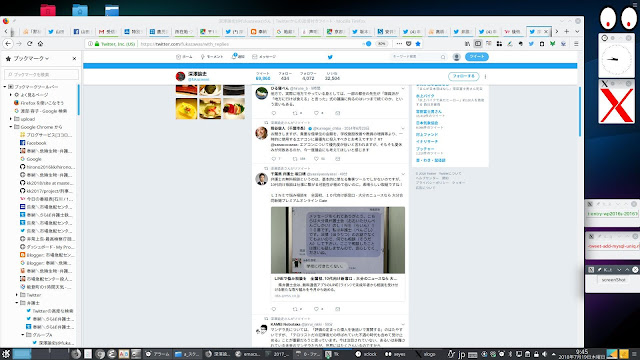
Task: Expand the upload bookmark folder
Action: click(11, 119)
